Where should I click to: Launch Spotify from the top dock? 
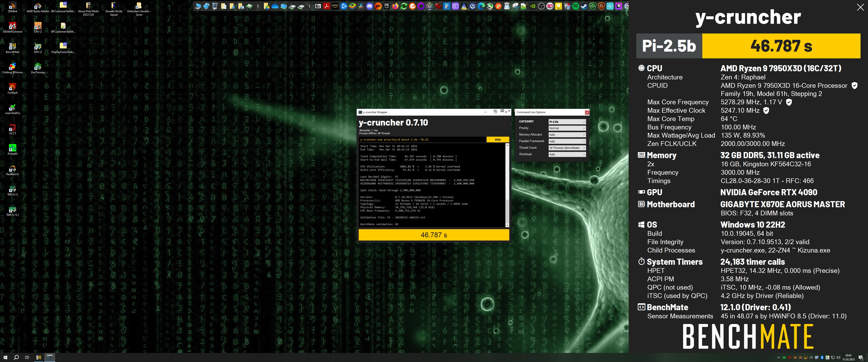pos(576,6)
